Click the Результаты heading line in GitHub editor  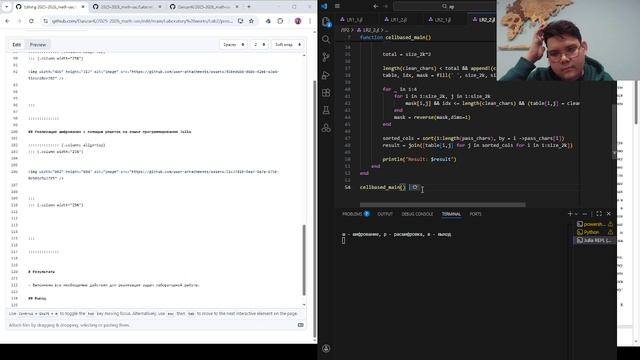click(x=41, y=271)
